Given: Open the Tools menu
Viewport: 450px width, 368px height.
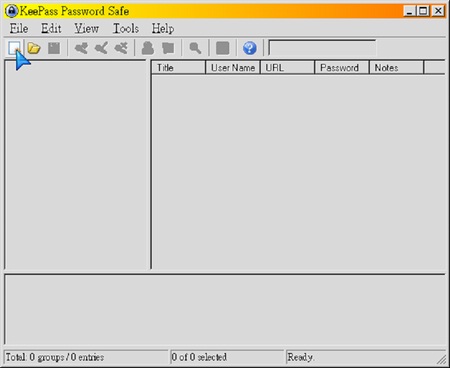Looking at the screenshot, I should click(x=126, y=29).
